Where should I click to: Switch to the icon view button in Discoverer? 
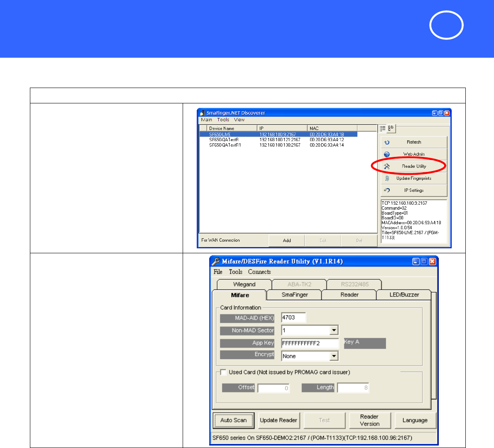tap(391, 128)
